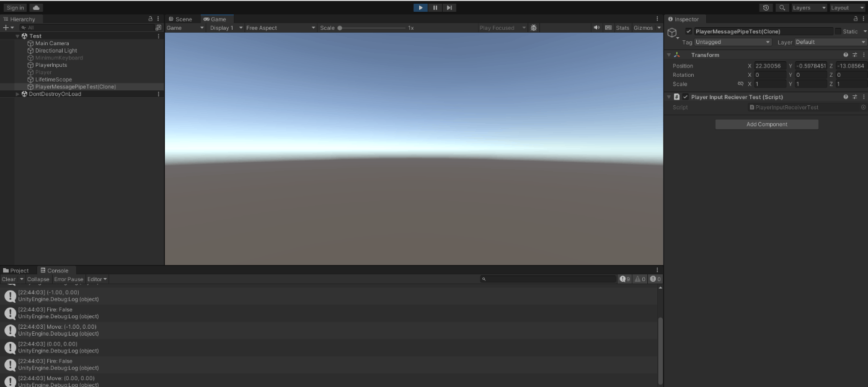Click the Script field object picker circle
Viewport: 868px width, 387px height.
tap(863, 107)
